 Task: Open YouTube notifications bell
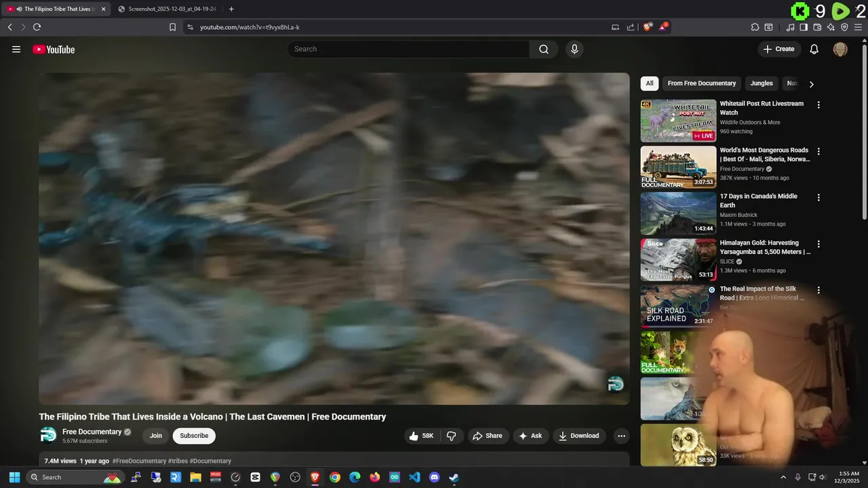coord(814,49)
